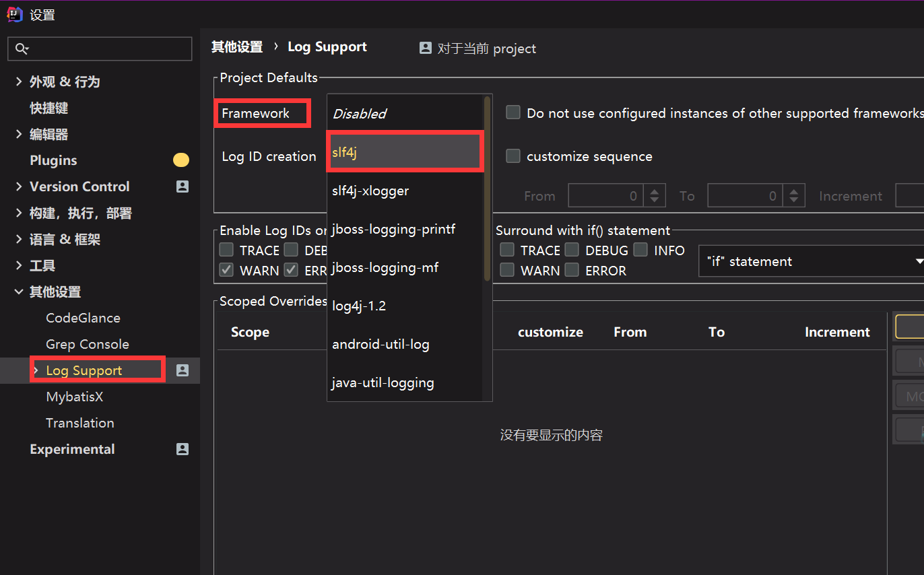Viewport: 924px width, 575px height.
Task: Open the Experimental settings page
Action: pyautogui.click(x=72, y=449)
